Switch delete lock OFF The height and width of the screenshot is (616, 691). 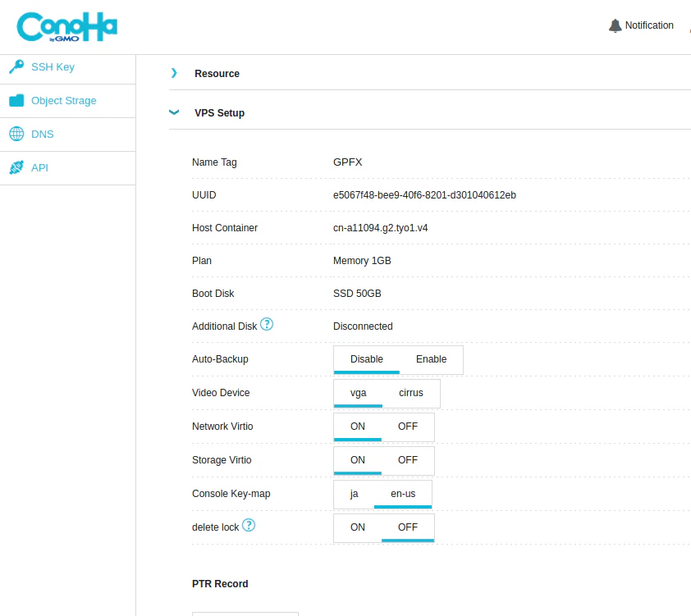408,527
